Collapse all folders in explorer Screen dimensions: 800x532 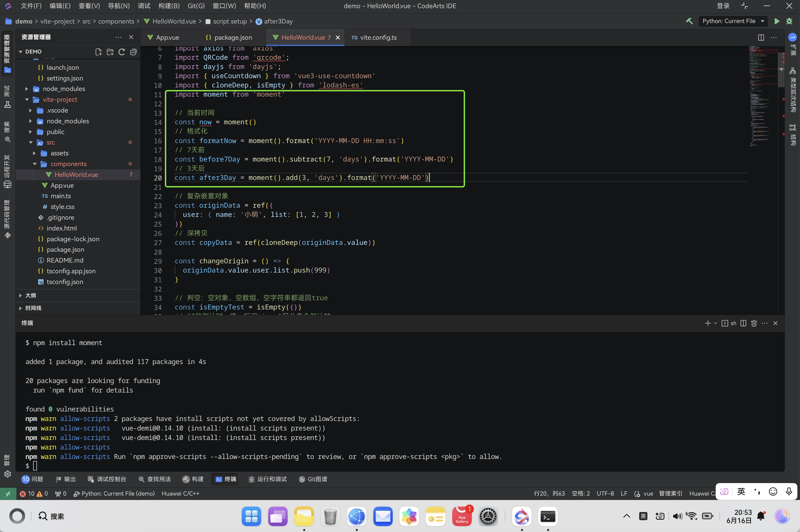point(133,51)
